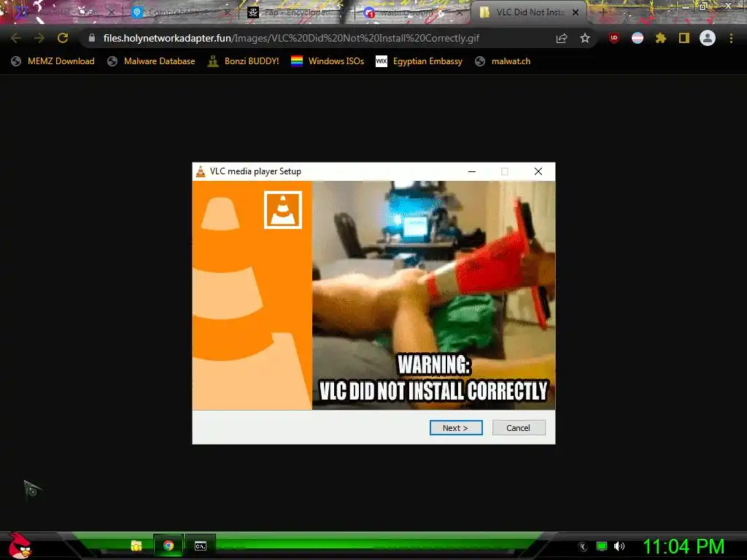Go forward in browser history

point(39,38)
